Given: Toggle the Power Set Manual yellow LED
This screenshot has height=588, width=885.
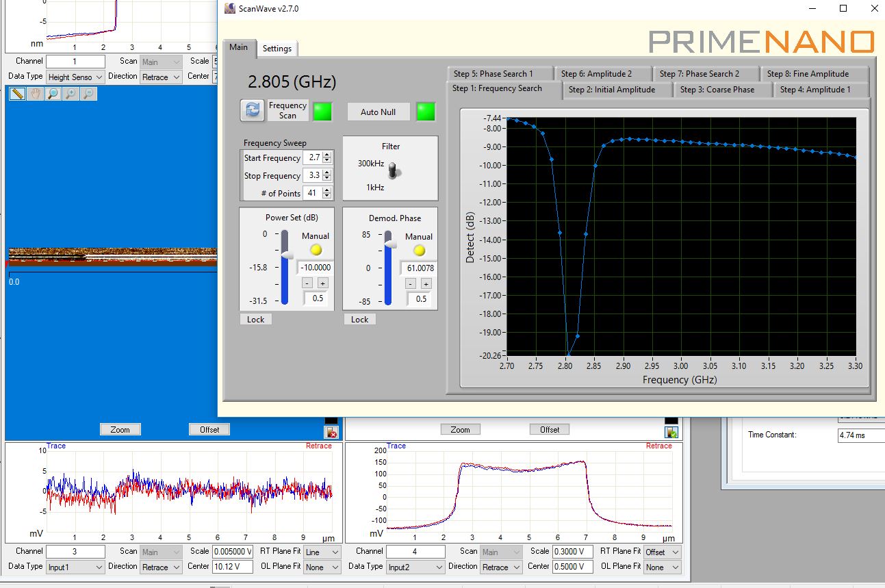Looking at the screenshot, I should (316, 250).
